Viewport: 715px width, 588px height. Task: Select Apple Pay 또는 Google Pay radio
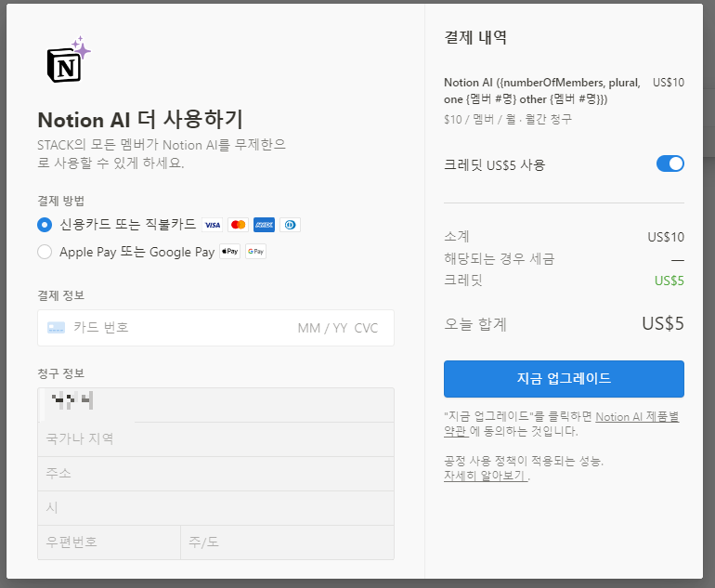(45, 252)
